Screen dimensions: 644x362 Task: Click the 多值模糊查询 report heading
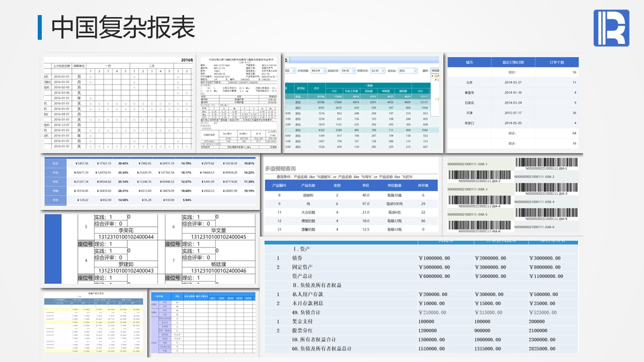click(x=280, y=169)
